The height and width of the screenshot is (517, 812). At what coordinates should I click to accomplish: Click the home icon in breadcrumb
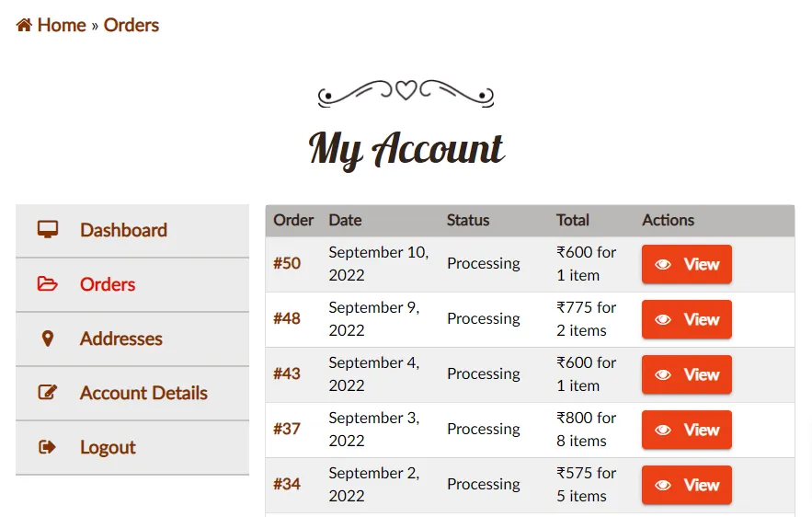(x=24, y=26)
